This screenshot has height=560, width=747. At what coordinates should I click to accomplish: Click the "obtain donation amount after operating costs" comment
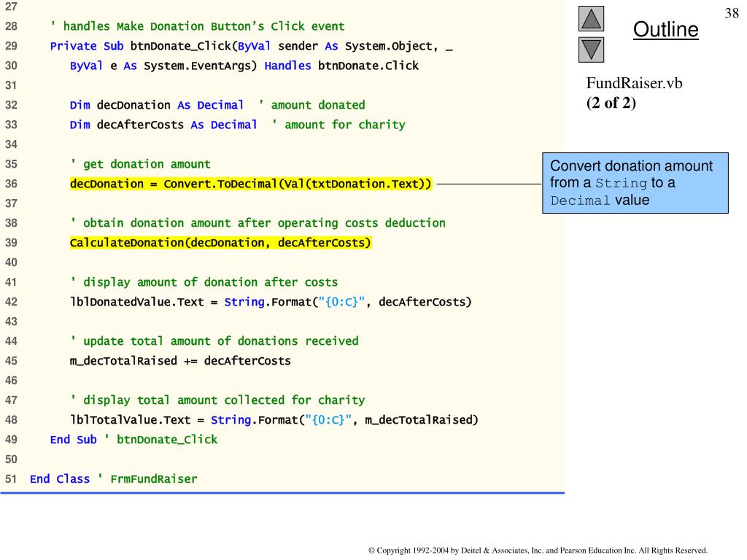point(258,223)
